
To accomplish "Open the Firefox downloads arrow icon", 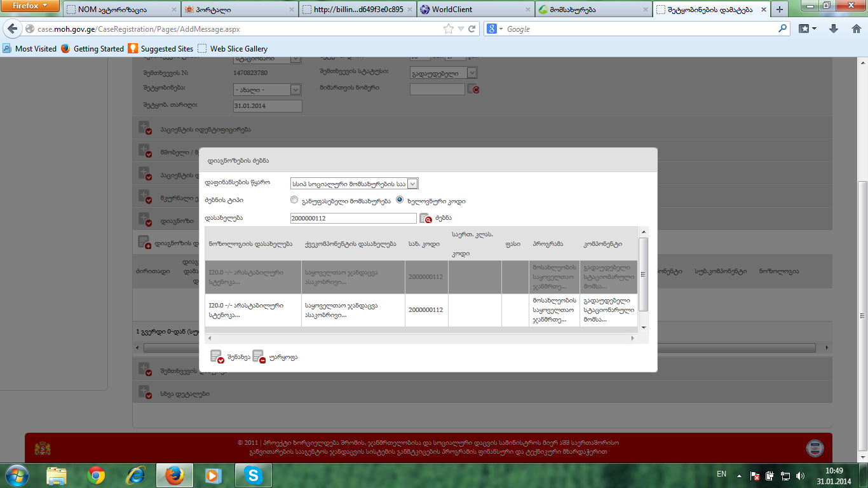I will 834,29.
